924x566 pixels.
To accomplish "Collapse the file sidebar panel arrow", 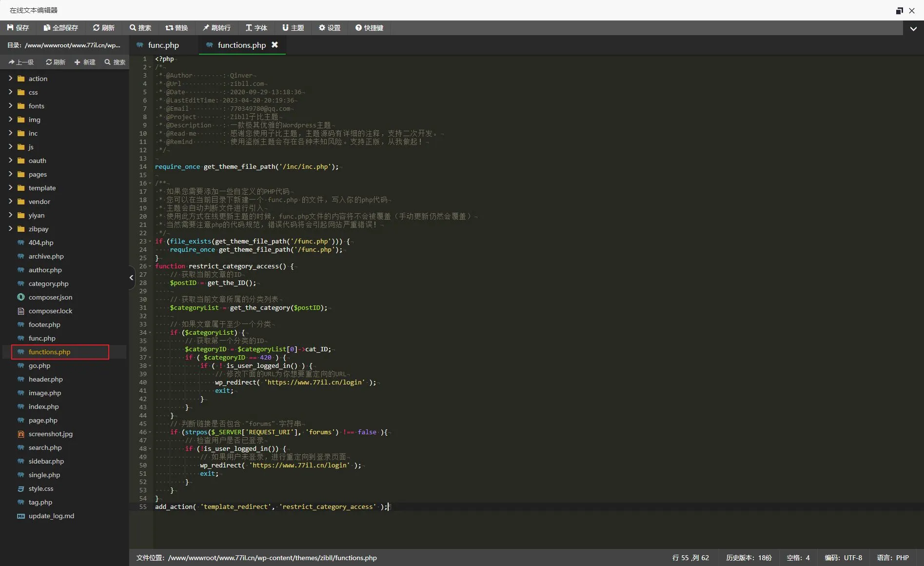I will pos(131,278).
